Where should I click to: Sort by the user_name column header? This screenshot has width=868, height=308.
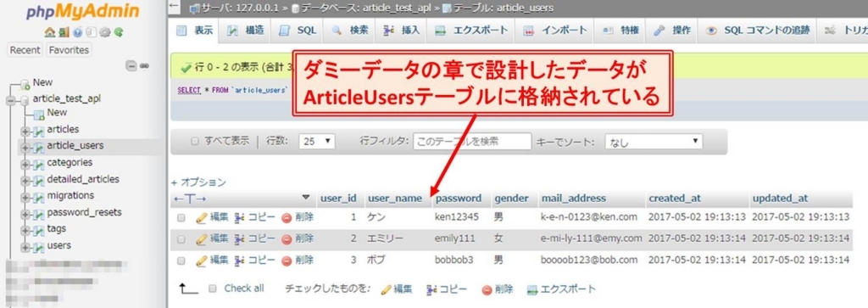(395, 198)
